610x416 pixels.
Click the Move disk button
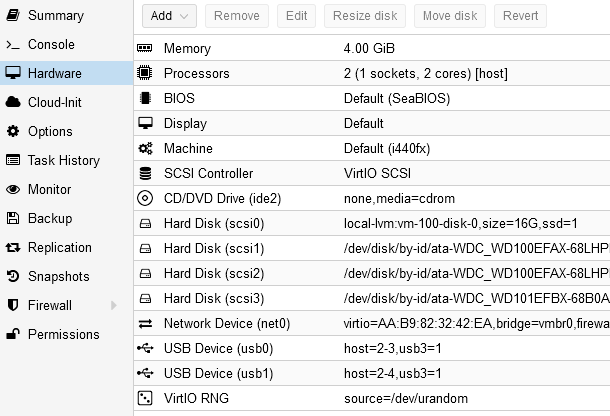pos(449,16)
